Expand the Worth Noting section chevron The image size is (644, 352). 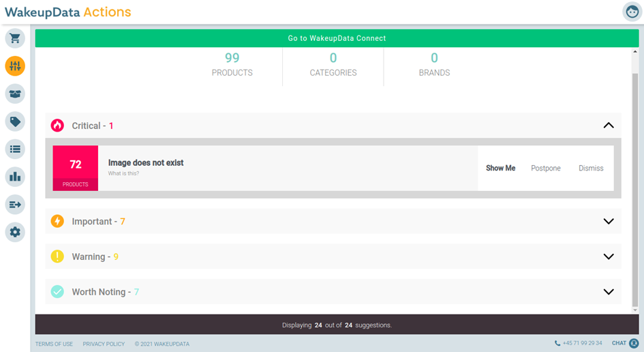click(609, 292)
